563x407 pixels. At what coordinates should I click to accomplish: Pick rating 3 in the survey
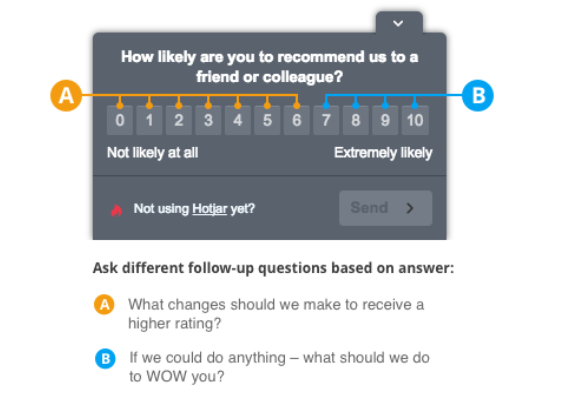(208, 120)
